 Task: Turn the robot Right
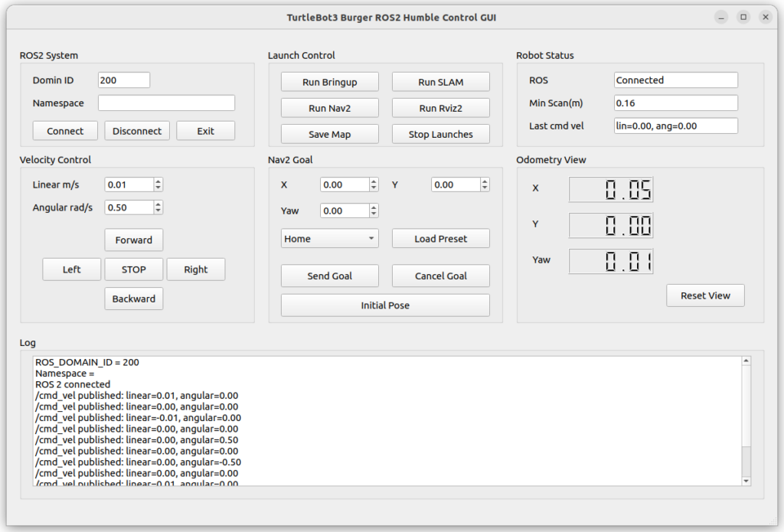195,269
